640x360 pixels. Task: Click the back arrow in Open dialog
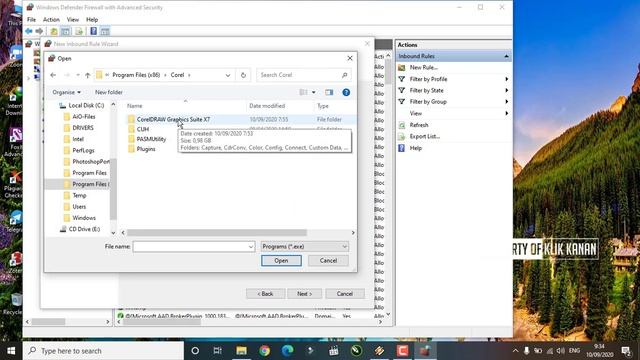(x=53, y=75)
